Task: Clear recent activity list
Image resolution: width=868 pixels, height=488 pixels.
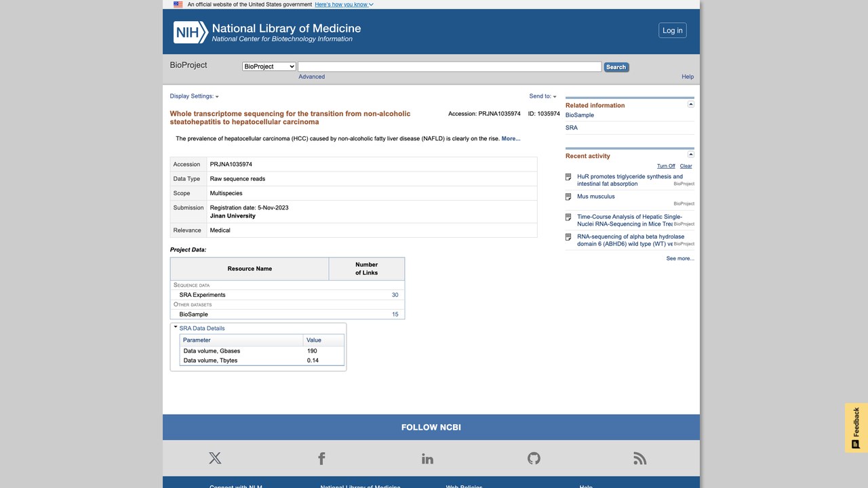Action: (686, 166)
